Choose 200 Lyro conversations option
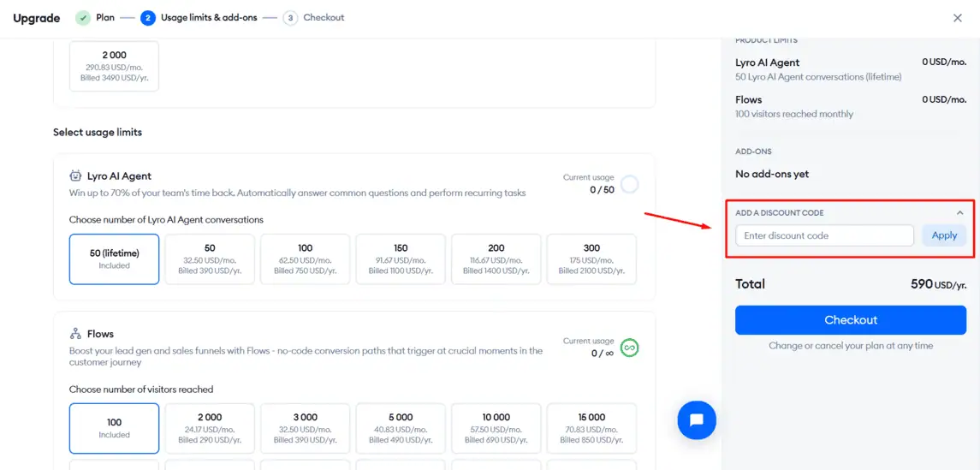This screenshot has height=470, width=980. (x=496, y=259)
